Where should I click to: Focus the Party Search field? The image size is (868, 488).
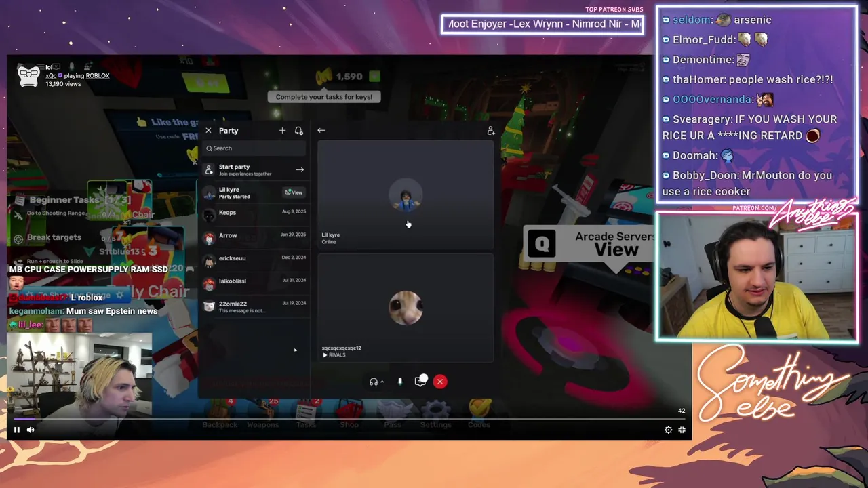pyautogui.click(x=254, y=148)
